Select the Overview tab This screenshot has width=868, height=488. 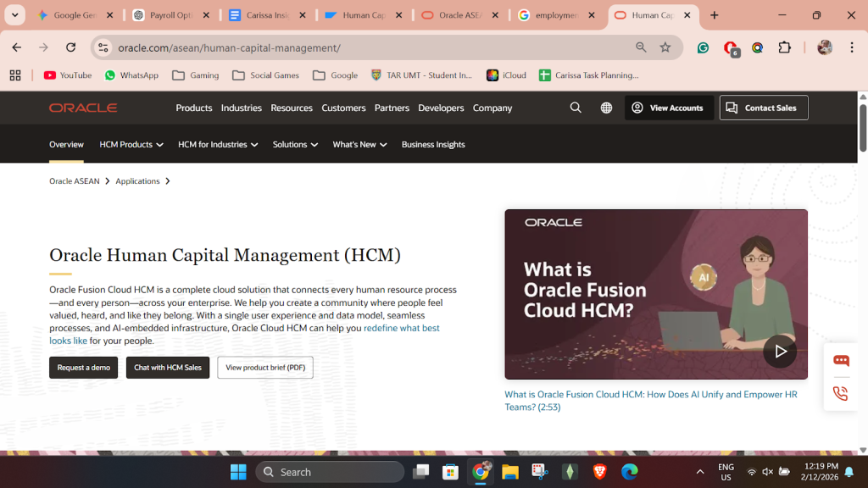tap(66, 144)
